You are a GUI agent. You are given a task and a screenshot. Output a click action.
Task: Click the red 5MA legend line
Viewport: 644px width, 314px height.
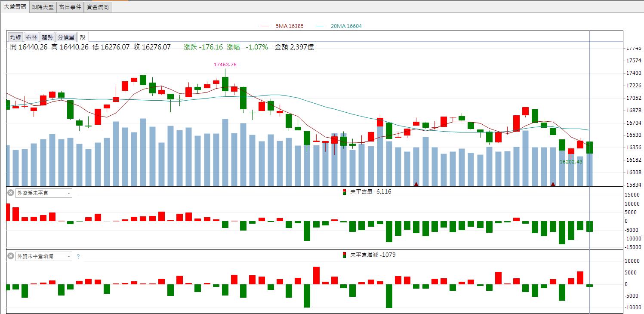tap(265, 26)
